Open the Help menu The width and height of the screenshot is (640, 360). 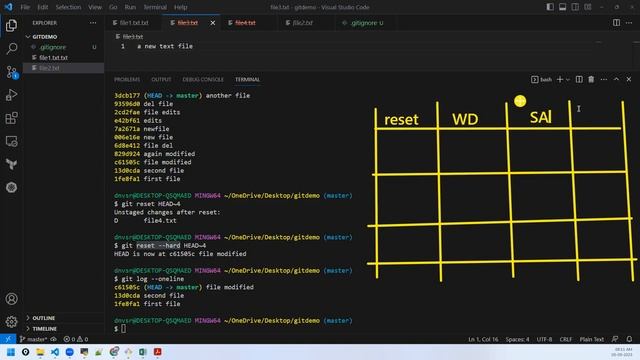[180, 7]
